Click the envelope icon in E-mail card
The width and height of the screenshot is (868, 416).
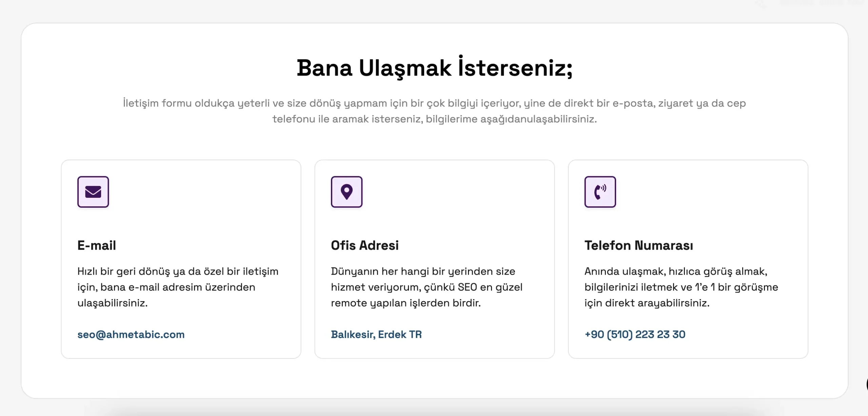click(x=93, y=192)
